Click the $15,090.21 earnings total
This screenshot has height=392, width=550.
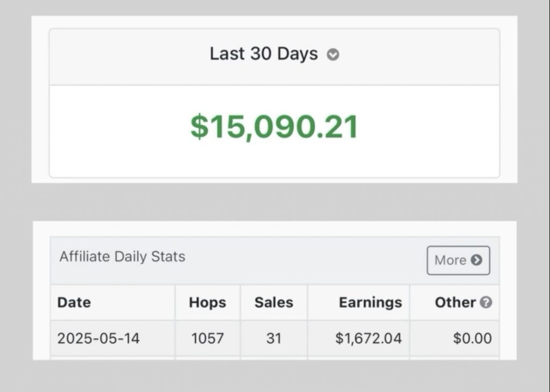274,127
